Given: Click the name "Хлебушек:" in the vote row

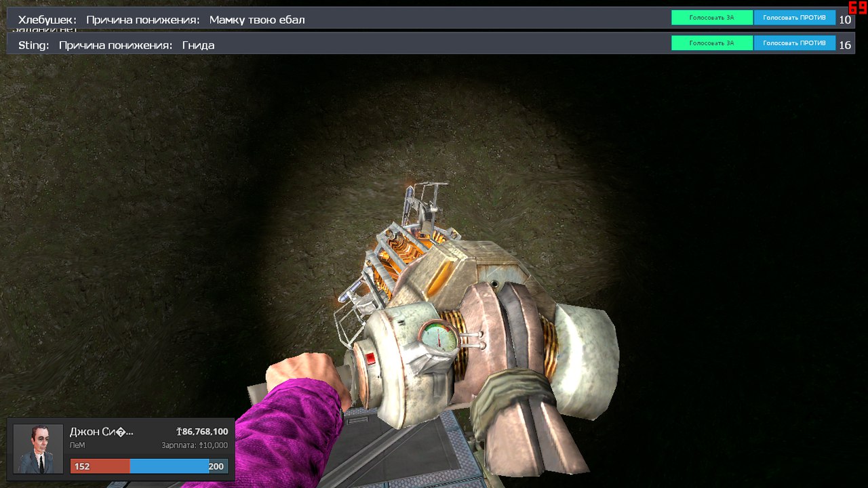Looking at the screenshot, I should coord(47,20).
